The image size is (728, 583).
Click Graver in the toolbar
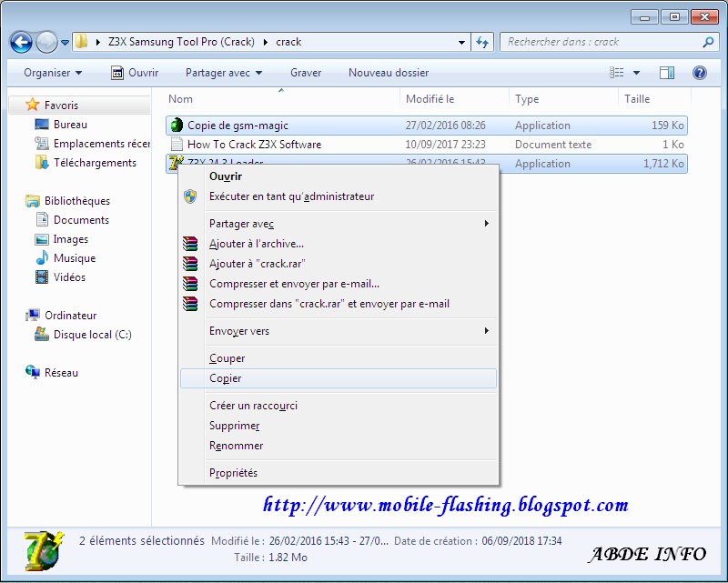[306, 73]
